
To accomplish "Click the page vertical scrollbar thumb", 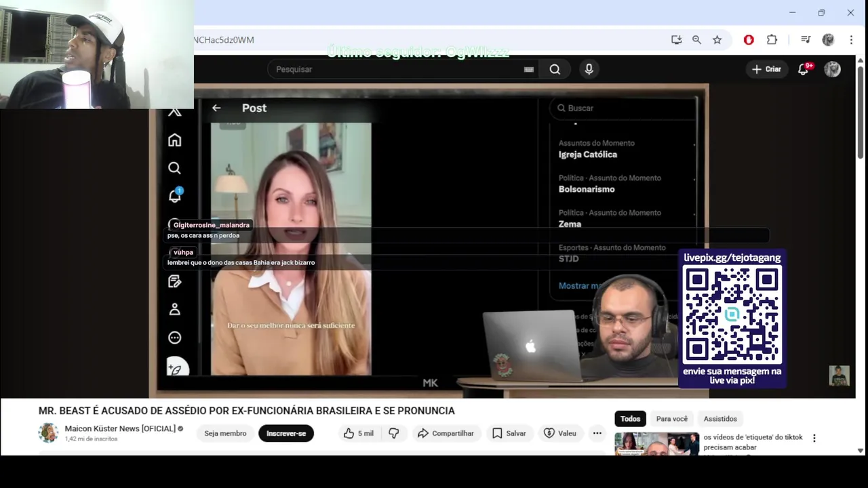I will pyautogui.click(x=861, y=111).
